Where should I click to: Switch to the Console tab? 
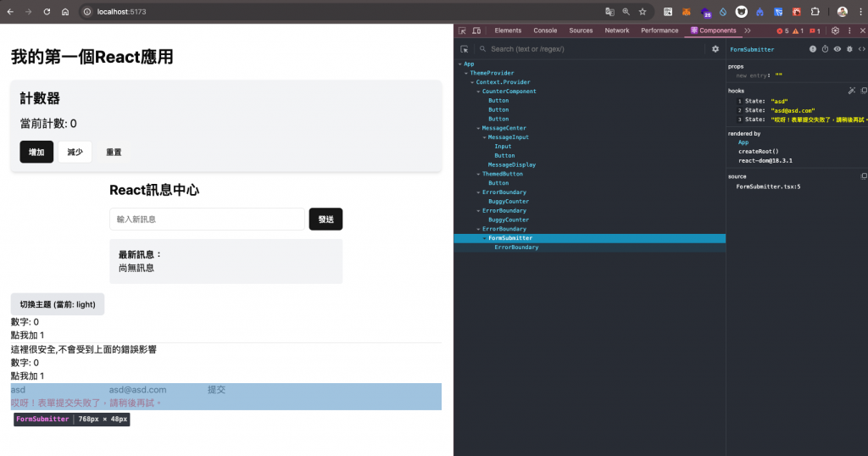pyautogui.click(x=545, y=31)
